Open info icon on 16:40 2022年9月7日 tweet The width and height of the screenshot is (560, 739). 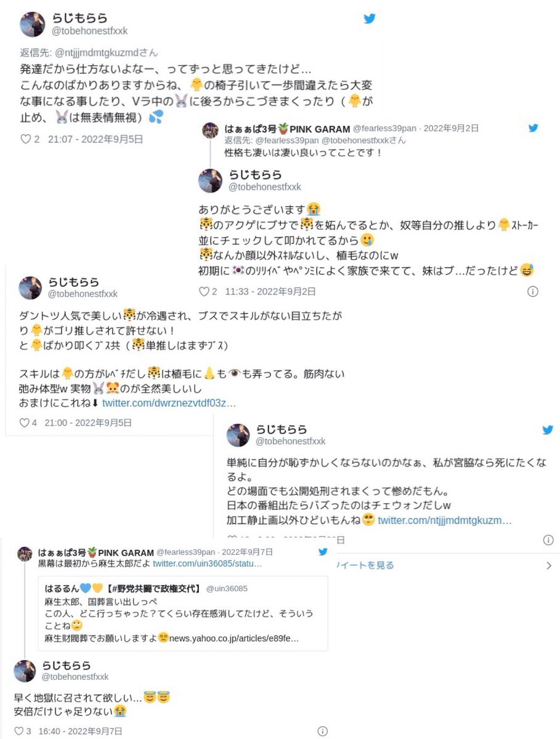(x=322, y=732)
